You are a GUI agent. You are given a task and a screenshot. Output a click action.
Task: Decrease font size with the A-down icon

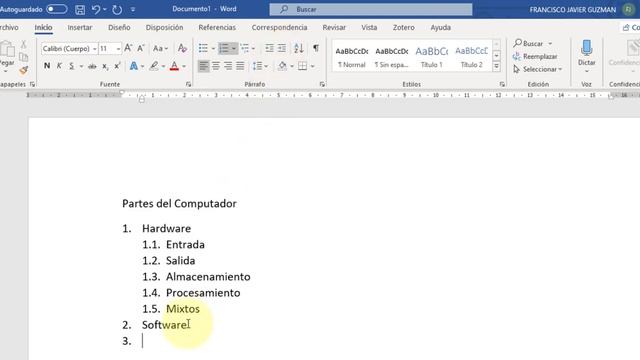click(141, 48)
